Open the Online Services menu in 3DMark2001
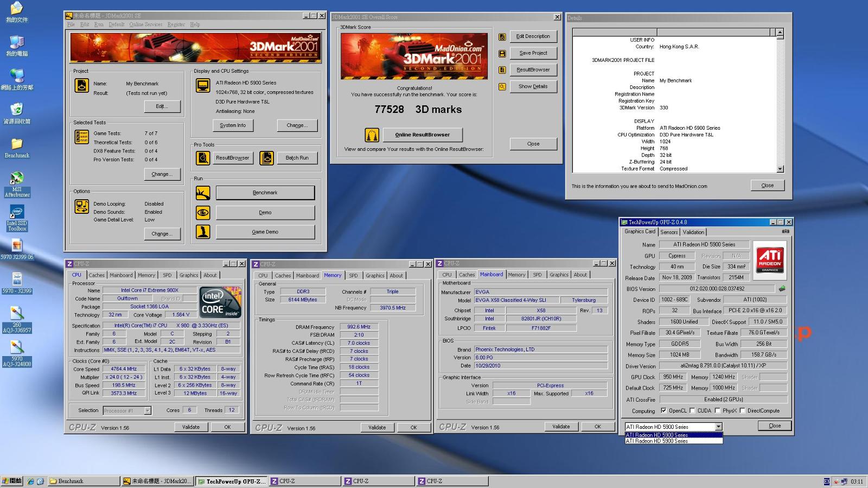 coord(145,24)
